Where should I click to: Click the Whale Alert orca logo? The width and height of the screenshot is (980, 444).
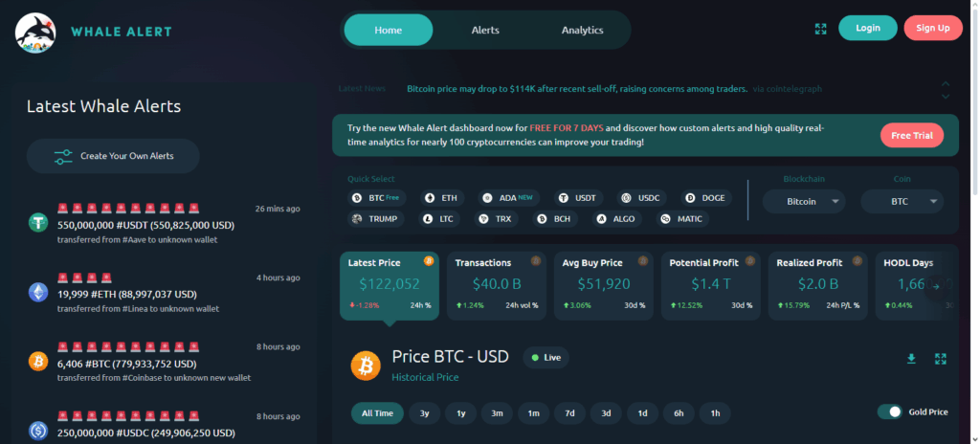coord(37,32)
